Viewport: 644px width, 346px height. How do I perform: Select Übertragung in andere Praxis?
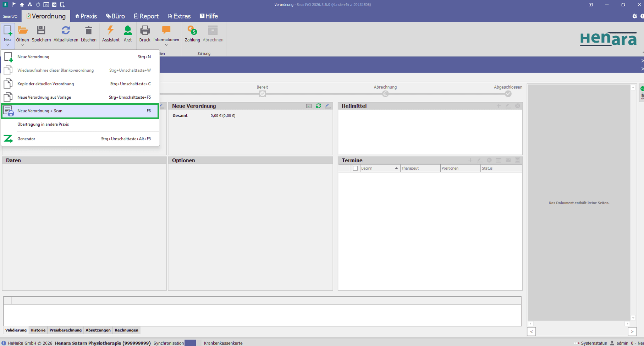pos(81,124)
